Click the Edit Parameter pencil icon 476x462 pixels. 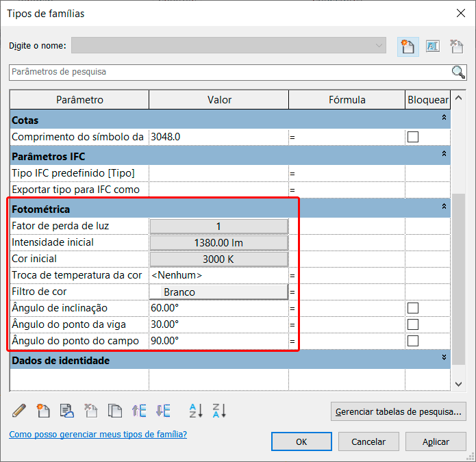point(19,411)
